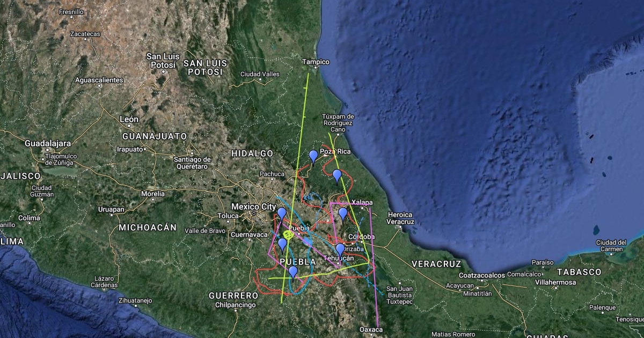The height and width of the screenshot is (338, 644).
Task: Select the TABASCO state label
Action: 579,272
